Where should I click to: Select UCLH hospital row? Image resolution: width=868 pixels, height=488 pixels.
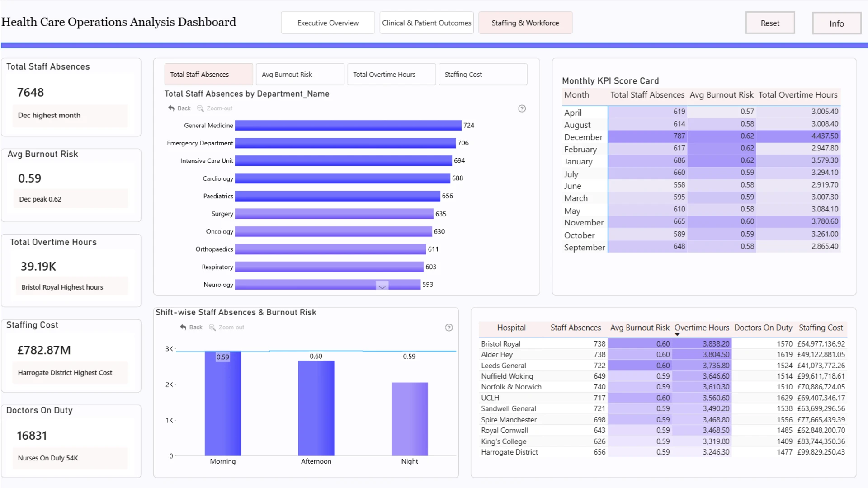click(x=663, y=398)
